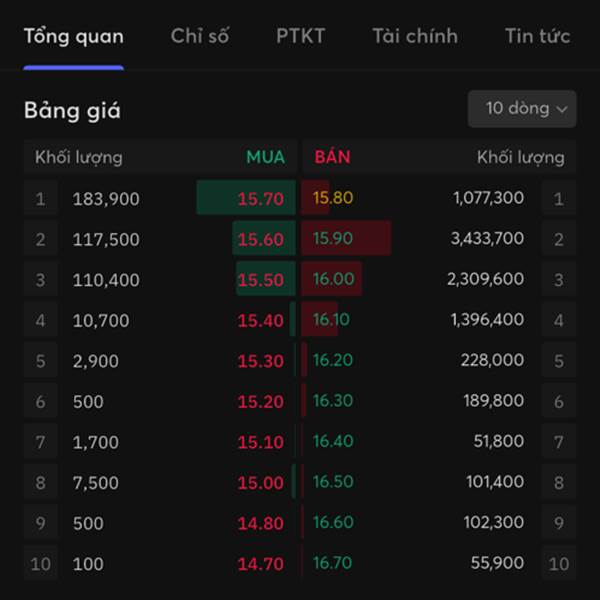The width and height of the screenshot is (600, 600).
Task: Open the PTKT tab
Action: (x=300, y=37)
